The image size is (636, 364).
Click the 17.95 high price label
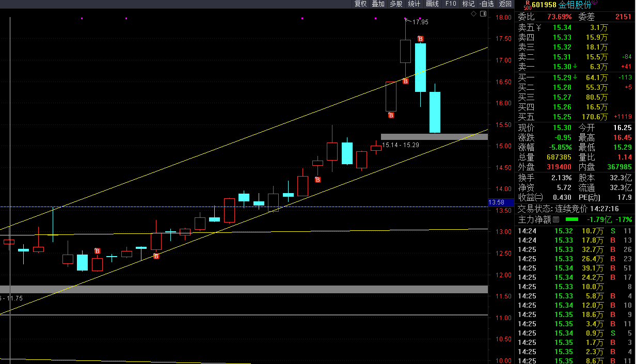click(420, 22)
